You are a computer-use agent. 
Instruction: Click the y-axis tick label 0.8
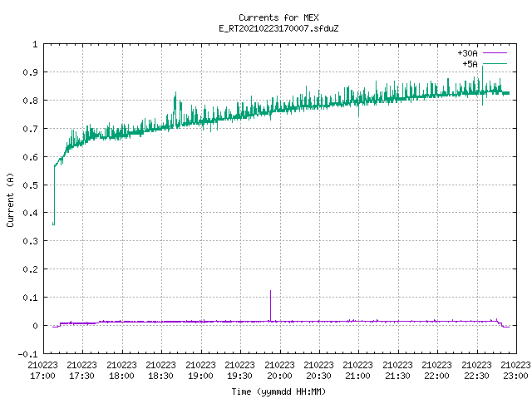click(30, 101)
